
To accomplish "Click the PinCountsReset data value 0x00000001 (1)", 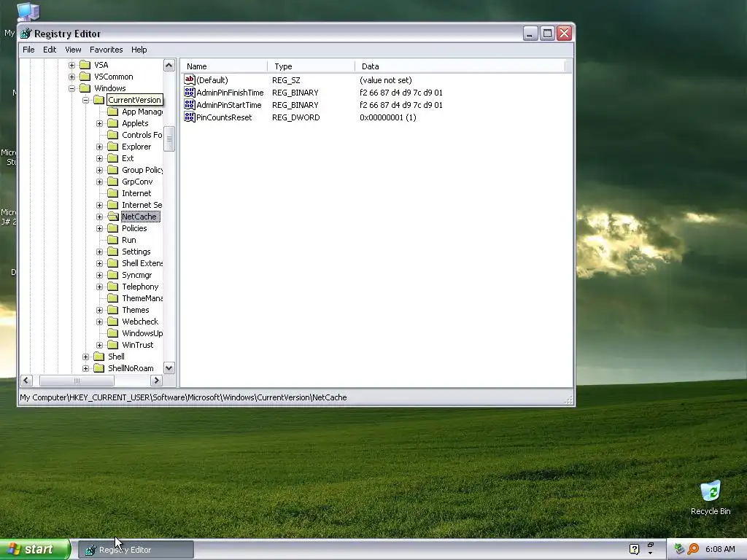I will tap(388, 117).
